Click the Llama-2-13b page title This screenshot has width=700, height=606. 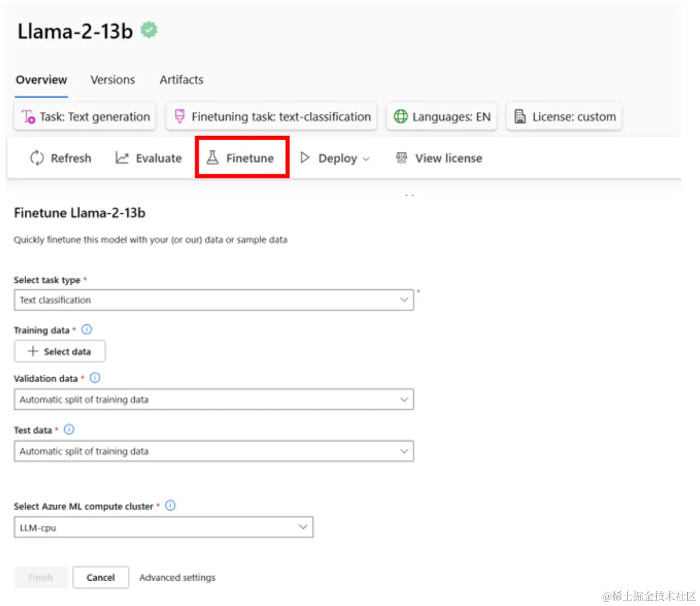tap(75, 31)
